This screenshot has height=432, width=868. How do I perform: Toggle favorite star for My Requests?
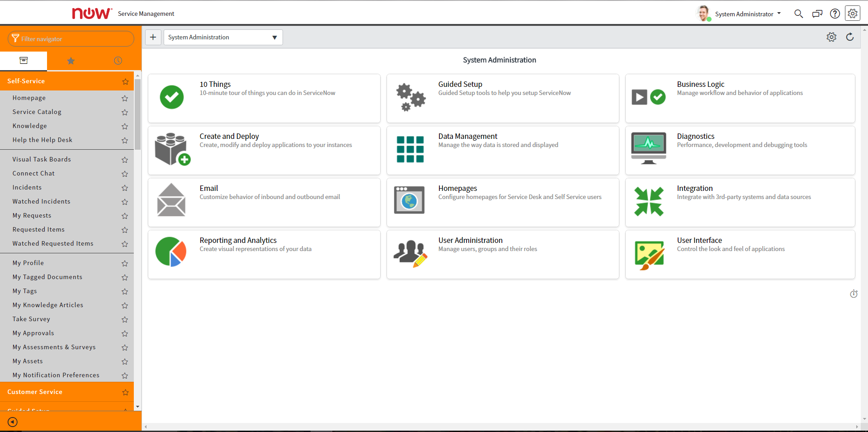point(125,216)
